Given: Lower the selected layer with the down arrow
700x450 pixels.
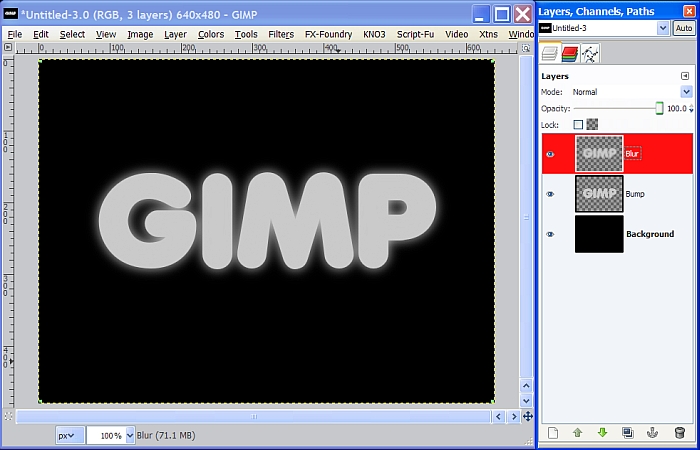Looking at the screenshot, I should 602,432.
